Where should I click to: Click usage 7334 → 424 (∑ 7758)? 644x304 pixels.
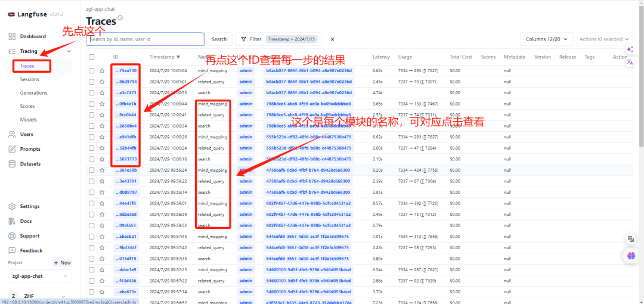pyautogui.click(x=418, y=170)
